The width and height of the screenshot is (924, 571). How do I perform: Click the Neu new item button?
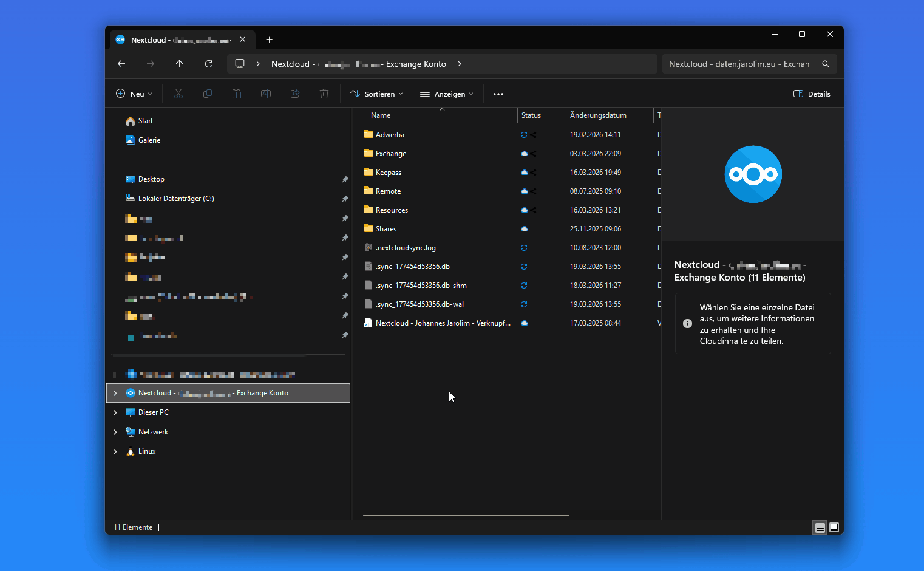click(134, 94)
